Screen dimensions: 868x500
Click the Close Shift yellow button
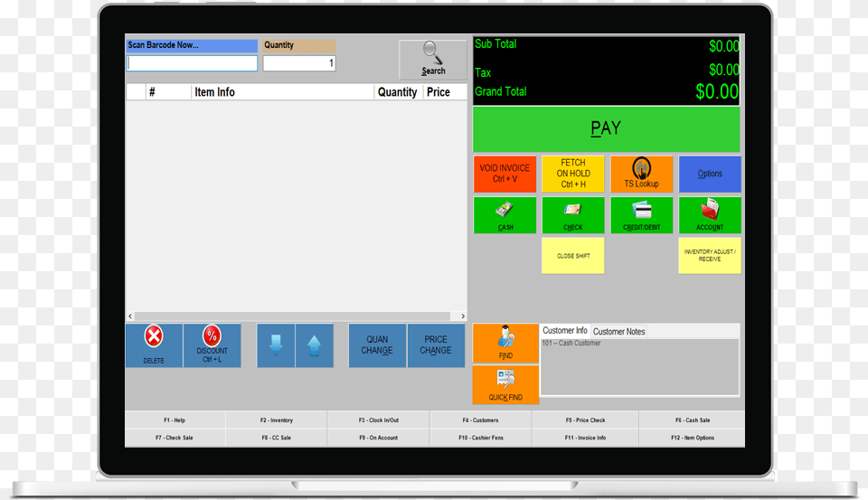point(573,256)
